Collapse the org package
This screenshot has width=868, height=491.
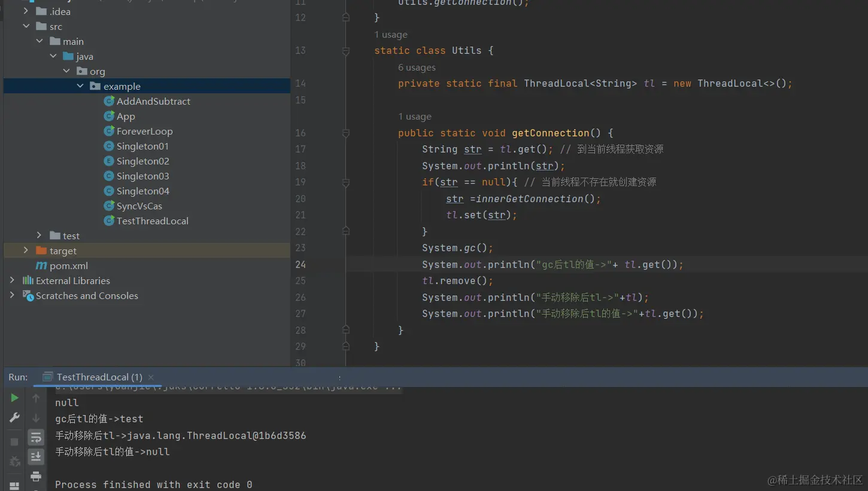coord(67,71)
